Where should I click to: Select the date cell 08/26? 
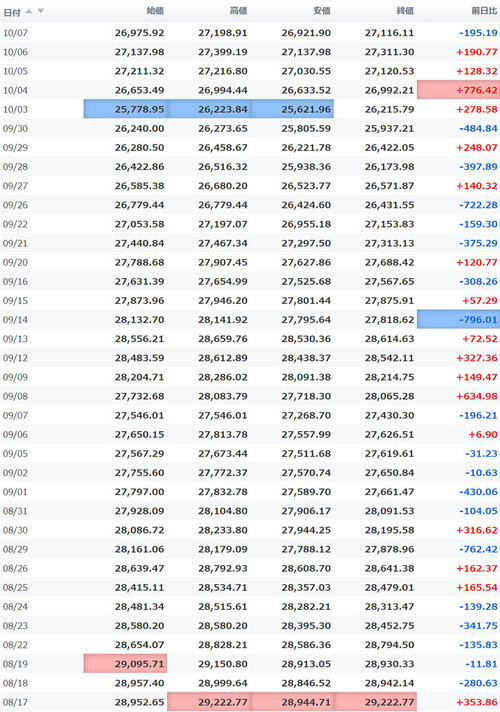pos(15,568)
